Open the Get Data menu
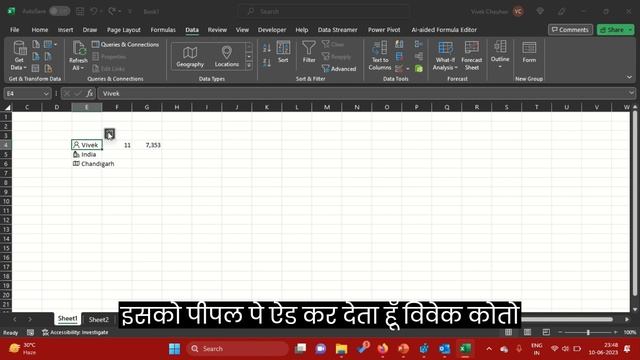This screenshot has width=640, height=360. [19, 56]
